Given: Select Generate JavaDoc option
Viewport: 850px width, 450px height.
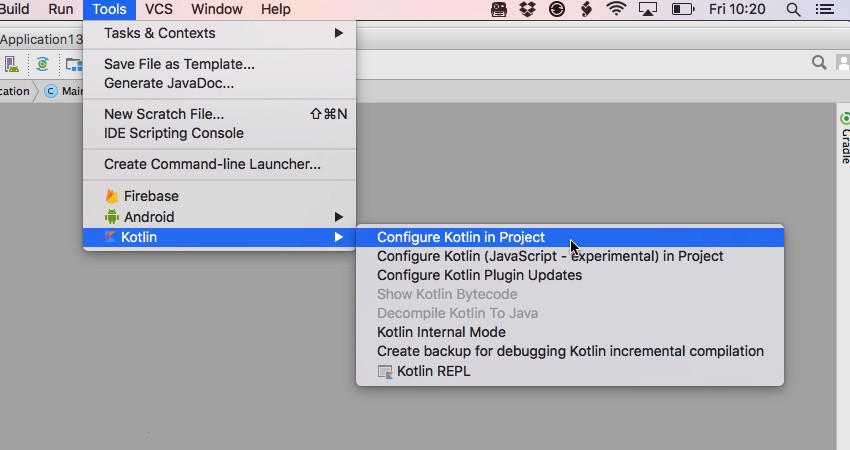Looking at the screenshot, I should pos(219,83).
